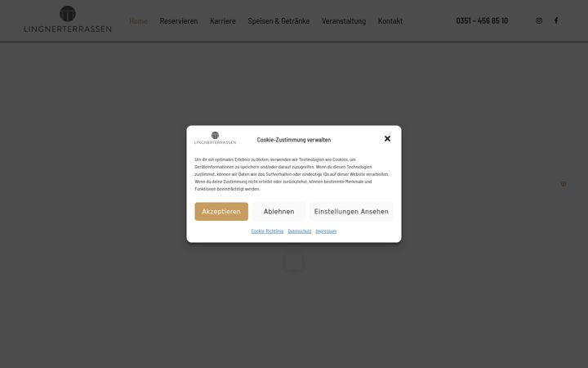
Task: Open the Kontakt menu item
Action: pyautogui.click(x=390, y=21)
